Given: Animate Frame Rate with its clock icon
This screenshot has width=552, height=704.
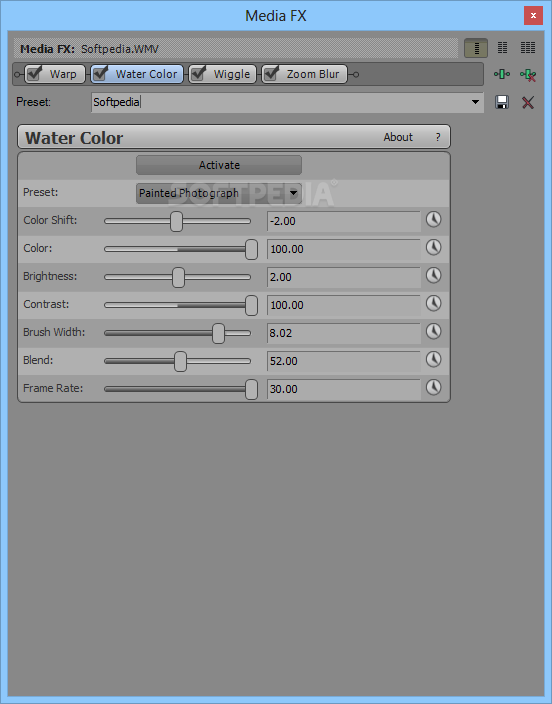Looking at the screenshot, I should click(433, 387).
